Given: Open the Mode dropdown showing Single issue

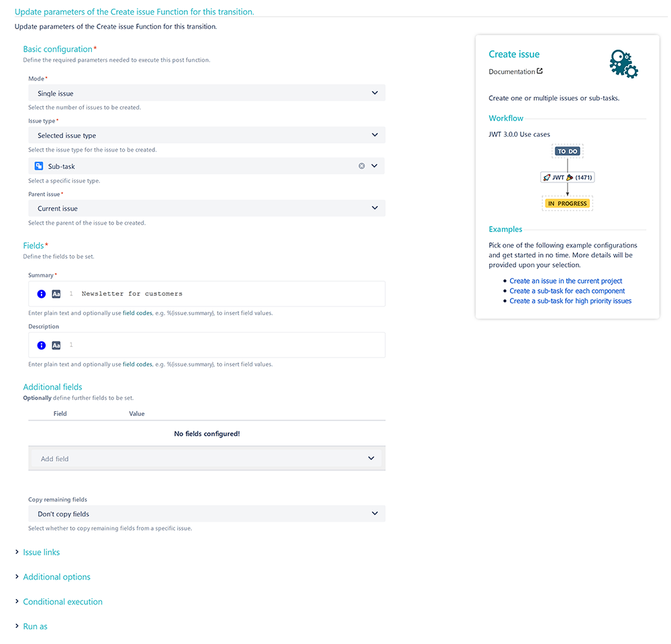Looking at the screenshot, I should click(207, 93).
